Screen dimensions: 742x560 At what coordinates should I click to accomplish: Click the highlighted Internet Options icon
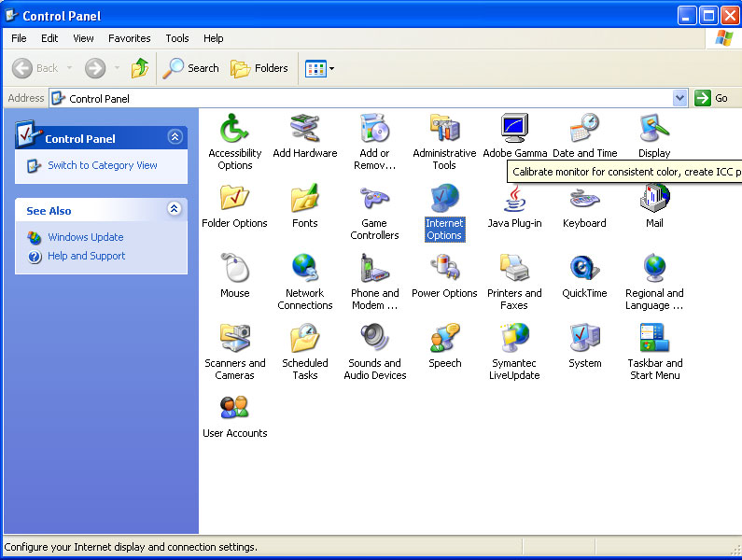pyautogui.click(x=444, y=212)
